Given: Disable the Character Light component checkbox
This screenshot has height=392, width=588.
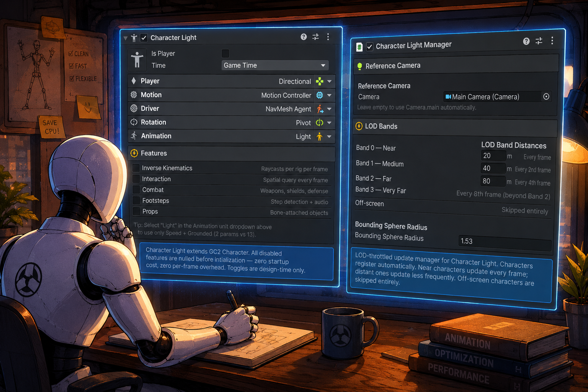Looking at the screenshot, I should pos(144,38).
